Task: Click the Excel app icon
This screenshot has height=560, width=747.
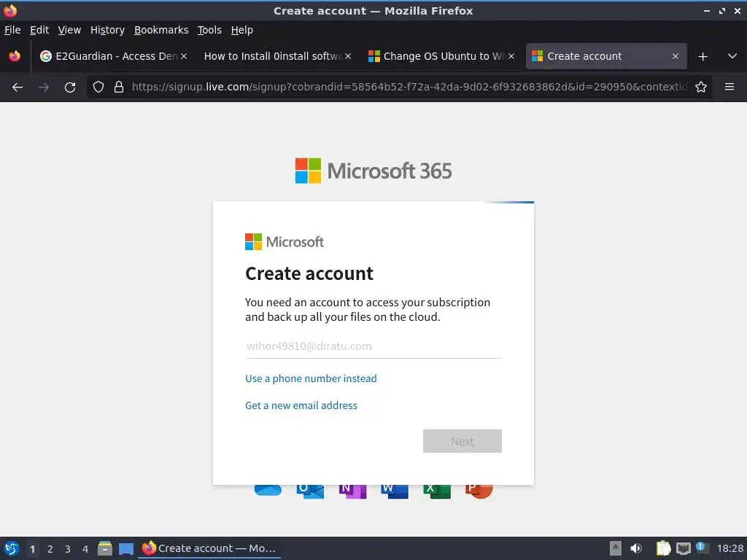Action: click(437, 492)
